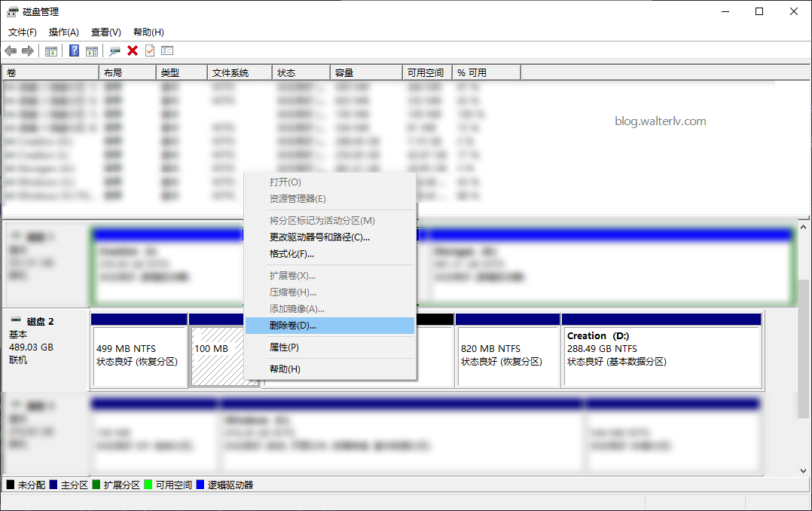Open Help via the blue question mark icon
This screenshot has height=511, width=812.
coord(75,50)
